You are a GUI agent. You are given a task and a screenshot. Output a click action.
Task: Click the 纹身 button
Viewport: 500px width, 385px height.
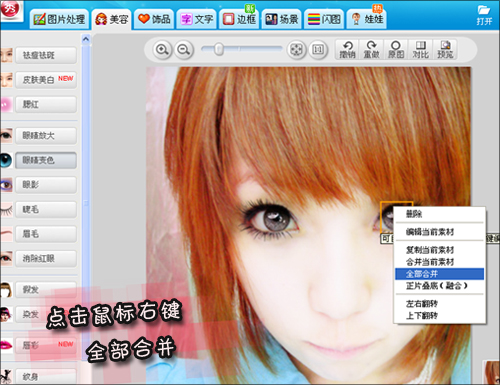[x=46, y=377]
